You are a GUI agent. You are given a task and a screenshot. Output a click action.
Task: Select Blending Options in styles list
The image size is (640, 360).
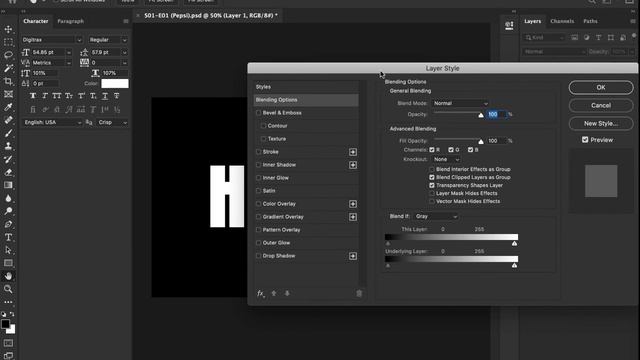[x=306, y=100]
